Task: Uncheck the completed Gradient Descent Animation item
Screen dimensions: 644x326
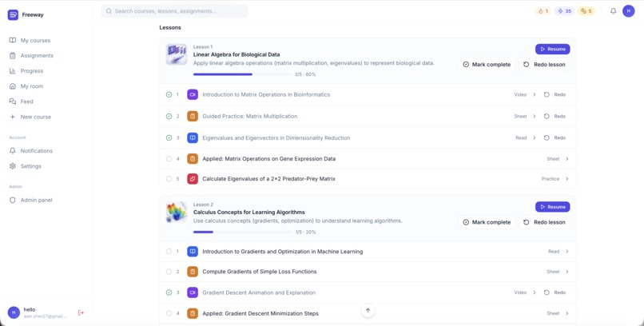Action: click(169, 292)
